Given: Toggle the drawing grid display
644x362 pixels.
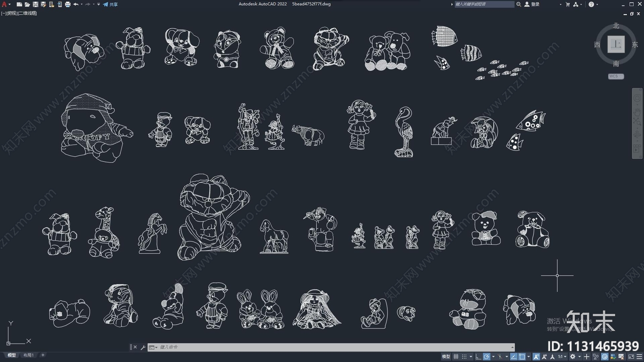Looking at the screenshot, I should click(456, 356).
